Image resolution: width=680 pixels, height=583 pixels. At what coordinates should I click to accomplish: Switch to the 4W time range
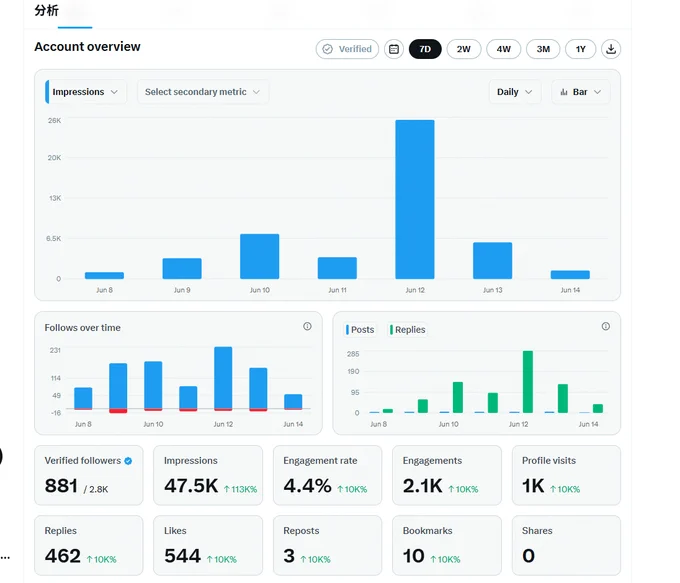click(503, 49)
